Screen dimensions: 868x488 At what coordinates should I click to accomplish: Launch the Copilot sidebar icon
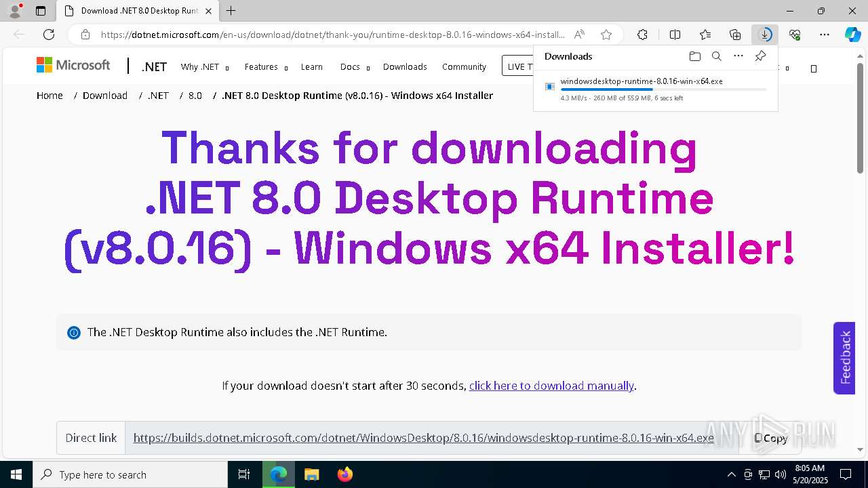click(852, 35)
